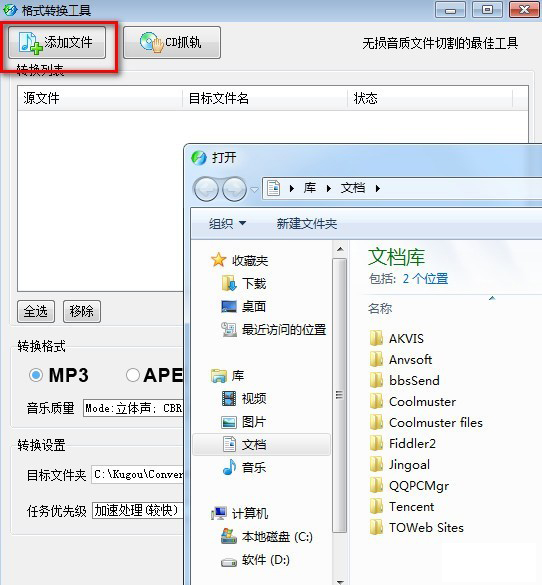
Task: Click the 打开 dialog title icon
Action: (x=199, y=158)
